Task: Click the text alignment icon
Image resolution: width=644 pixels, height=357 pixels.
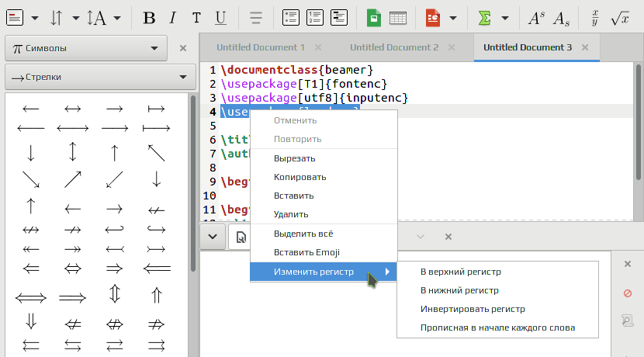Action: coord(256,18)
